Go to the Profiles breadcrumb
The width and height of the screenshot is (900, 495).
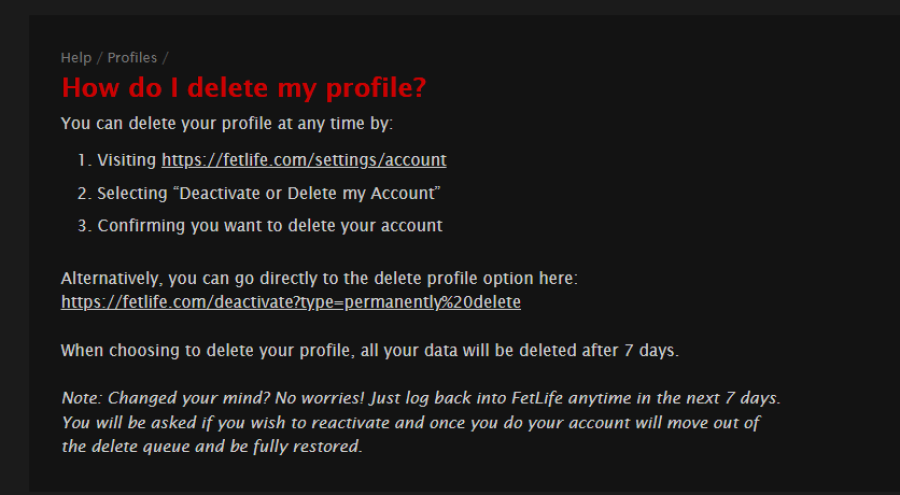[x=132, y=58]
